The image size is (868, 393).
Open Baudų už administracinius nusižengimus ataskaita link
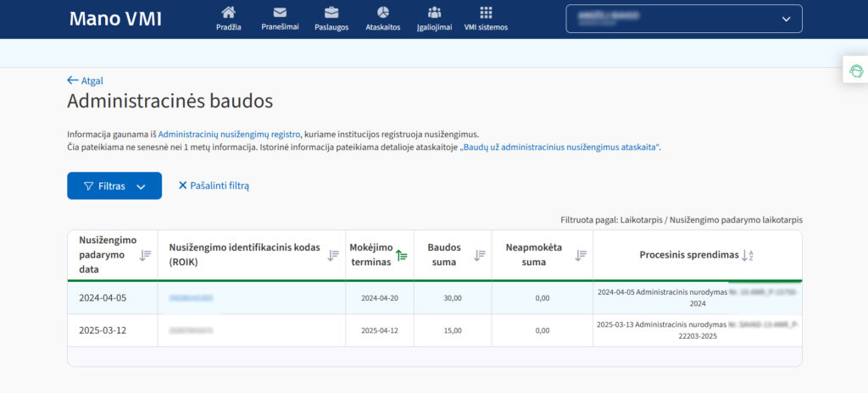pos(559,147)
